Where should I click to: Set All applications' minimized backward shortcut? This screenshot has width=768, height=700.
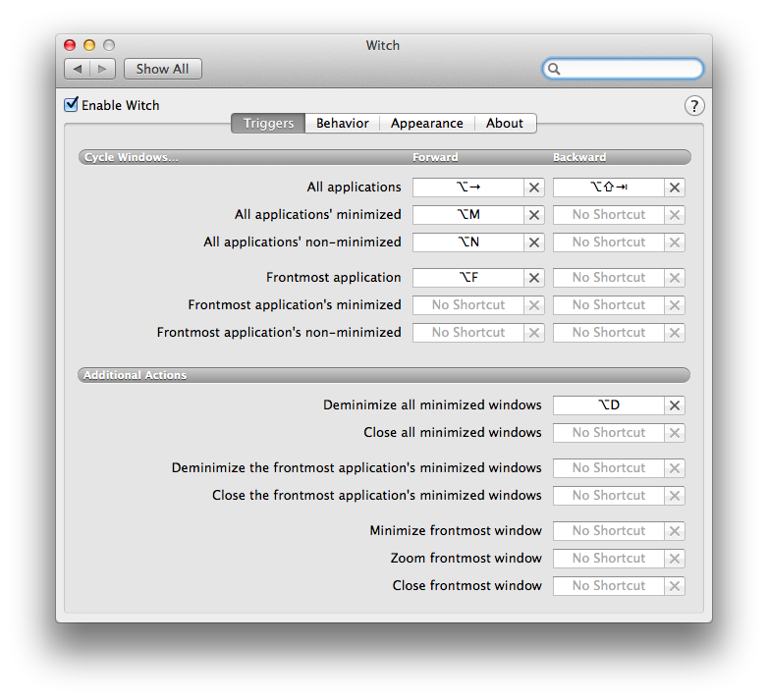click(x=609, y=215)
